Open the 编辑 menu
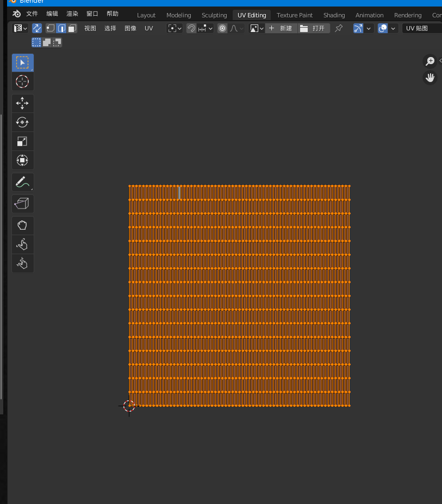 coord(52,14)
